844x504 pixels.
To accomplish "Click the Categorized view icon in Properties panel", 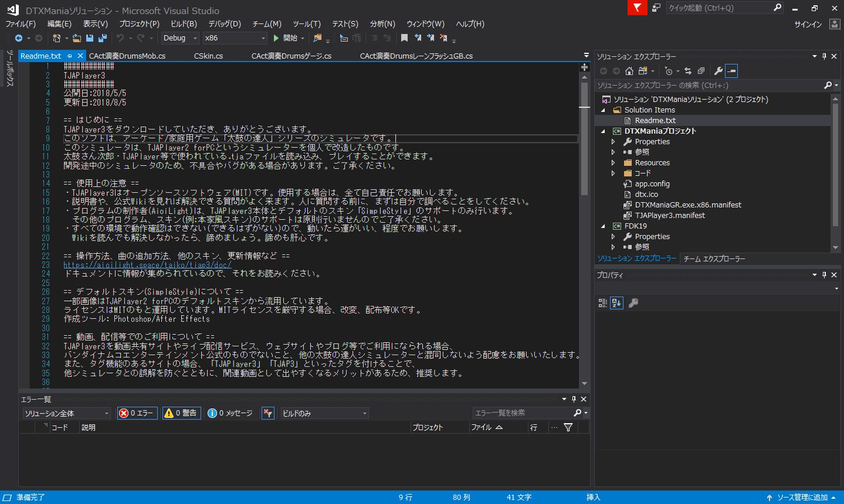I will coord(602,303).
